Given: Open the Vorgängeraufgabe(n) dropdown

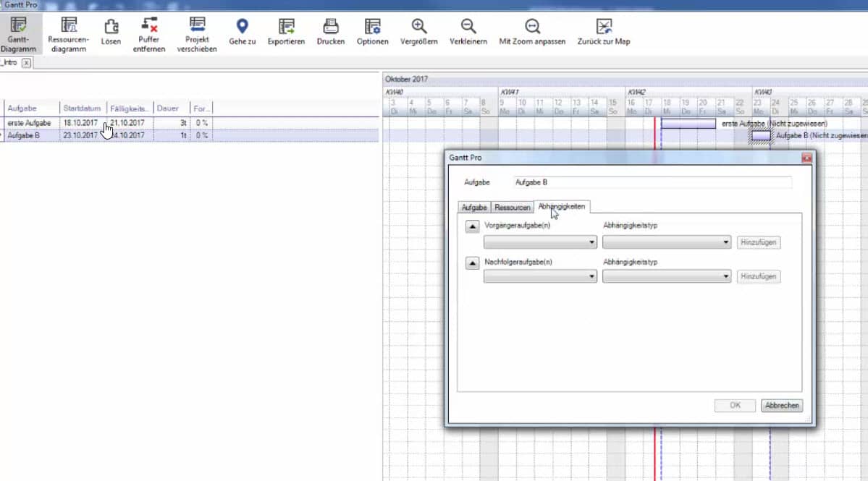Looking at the screenshot, I should tap(540, 242).
